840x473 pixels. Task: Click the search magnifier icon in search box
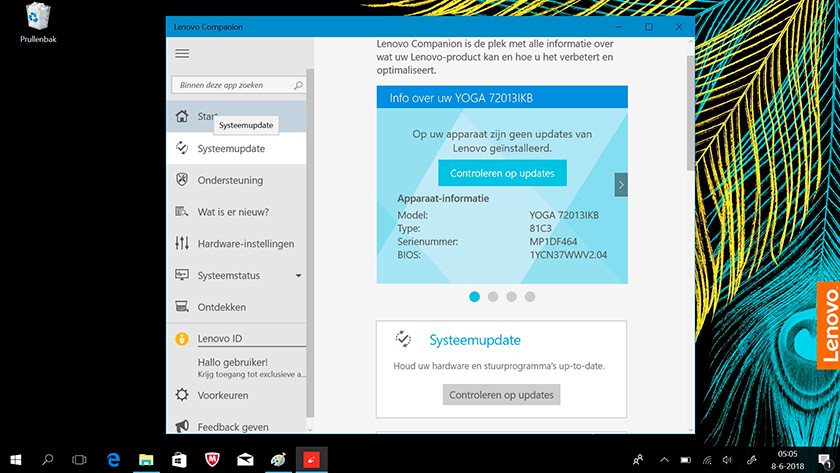click(298, 87)
